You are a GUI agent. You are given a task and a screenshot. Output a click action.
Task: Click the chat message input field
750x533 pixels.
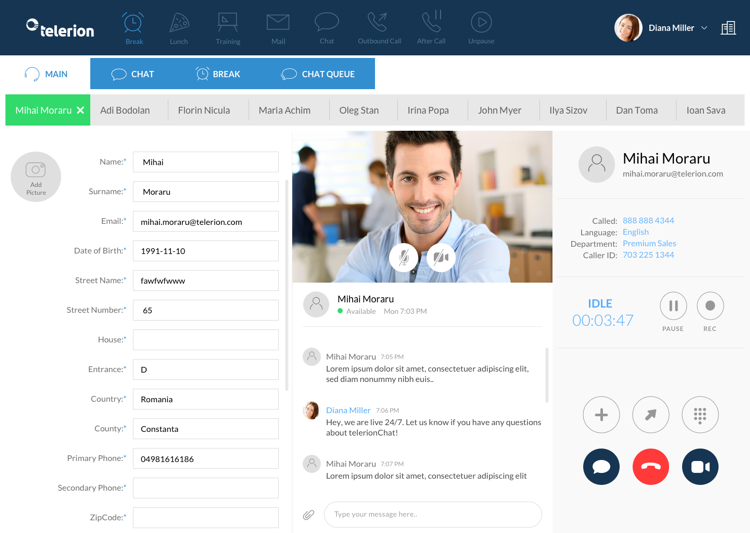tap(432, 514)
